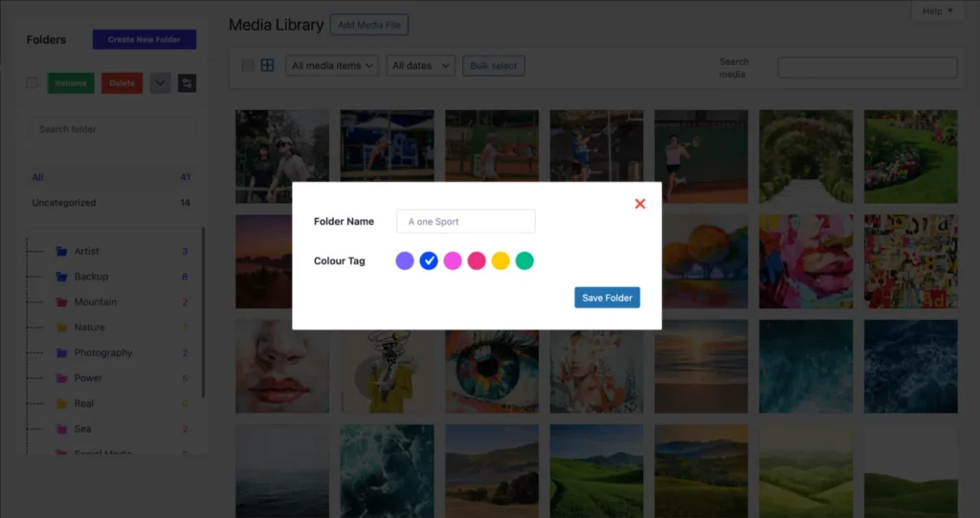Click the red Delete button
The width and height of the screenshot is (980, 518).
[122, 83]
